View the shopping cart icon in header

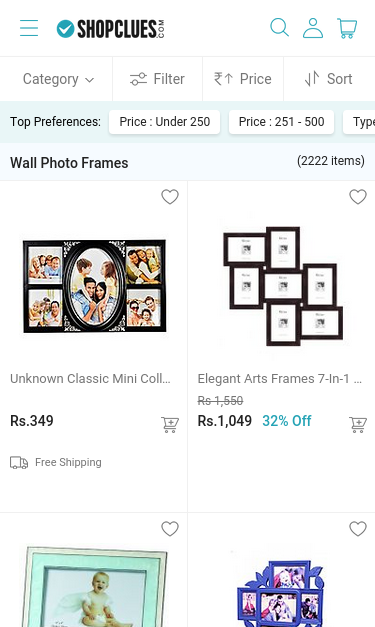coord(347,28)
